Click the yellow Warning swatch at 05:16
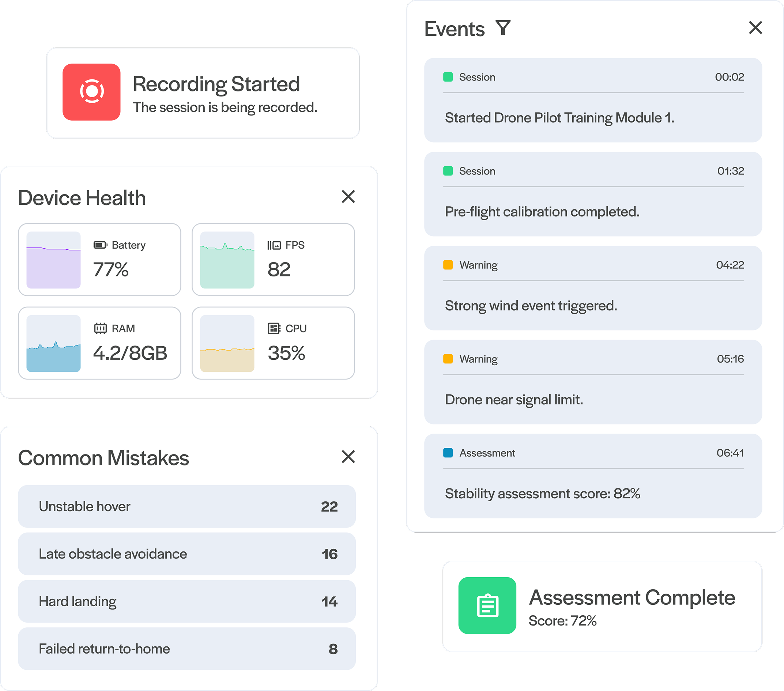Screen dimensions: 784x691 click(448, 359)
